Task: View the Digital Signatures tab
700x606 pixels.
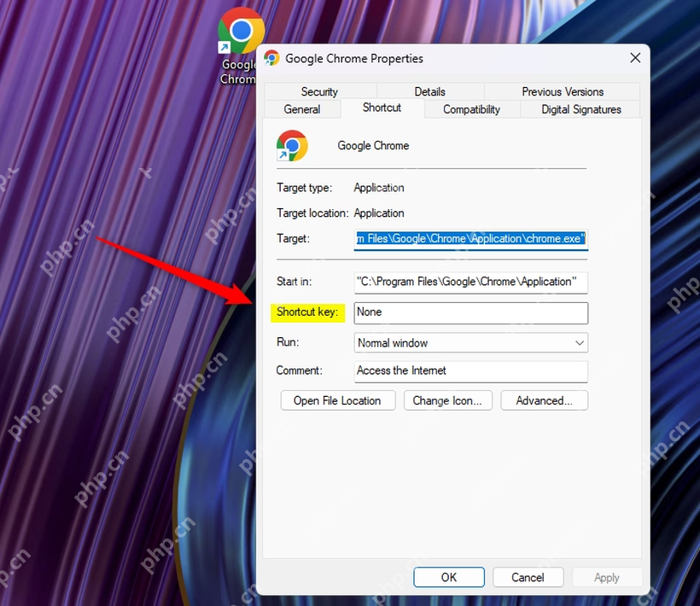Action: tap(580, 109)
